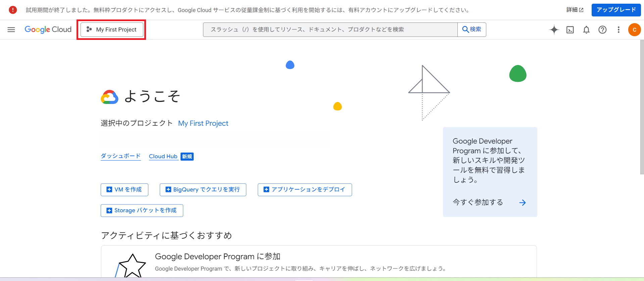Click the page vertical scrollbar

642,107
